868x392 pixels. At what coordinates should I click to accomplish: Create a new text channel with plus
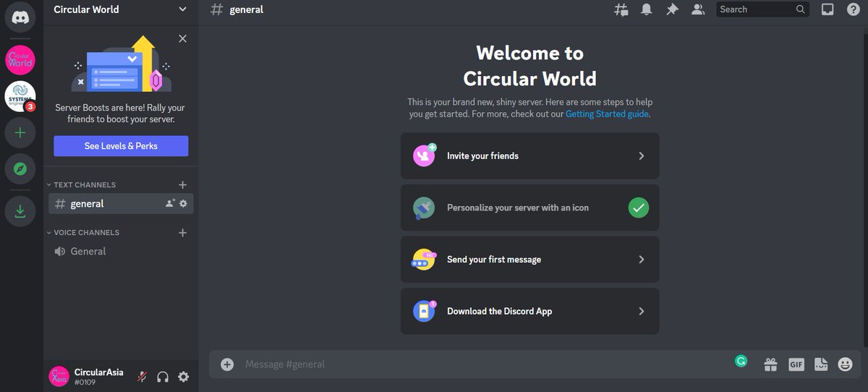[182, 184]
